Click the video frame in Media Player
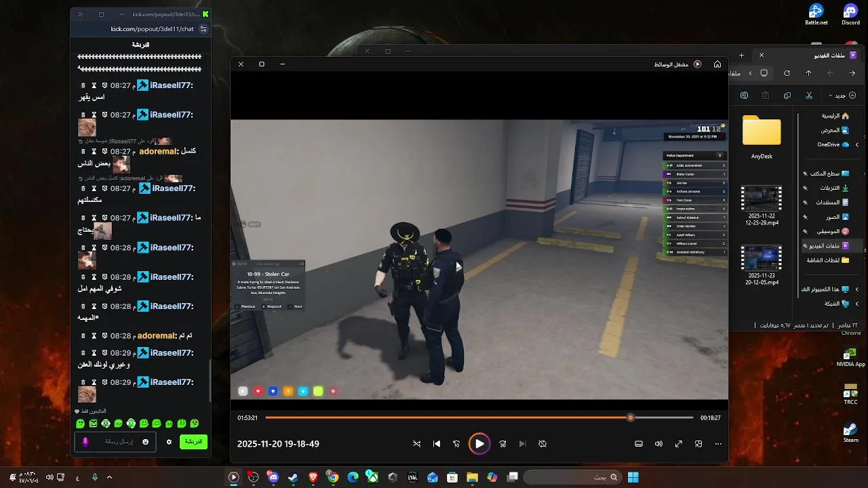 [479, 259]
